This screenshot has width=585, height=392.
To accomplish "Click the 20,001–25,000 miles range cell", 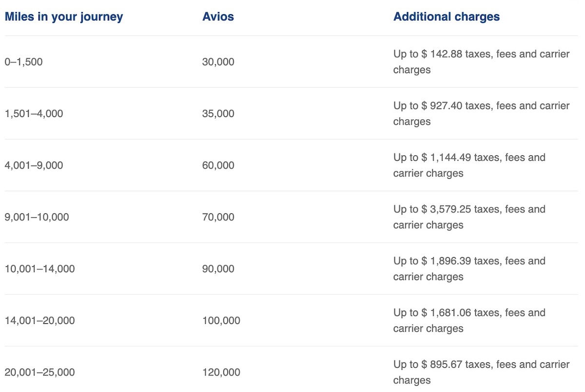I will [x=40, y=373].
